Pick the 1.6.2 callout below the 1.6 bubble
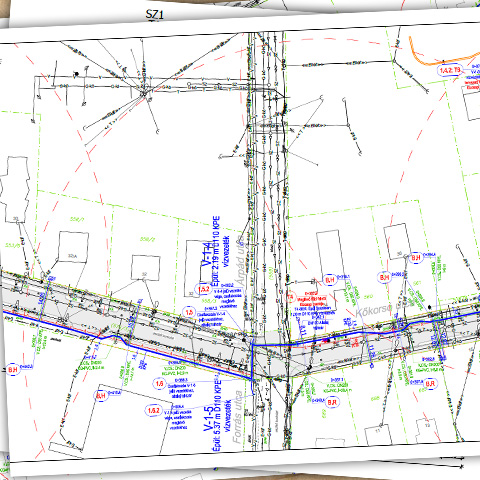 (154, 411)
